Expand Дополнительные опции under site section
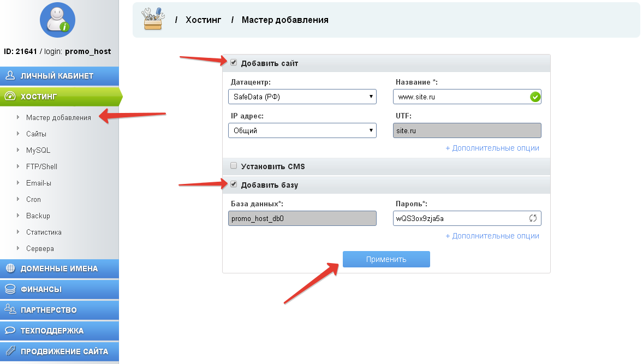 click(x=492, y=148)
